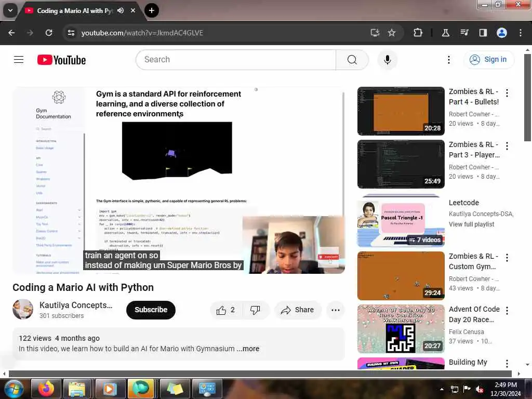
Task: Open more actions menu beside Share
Action: click(x=335, y=310)
